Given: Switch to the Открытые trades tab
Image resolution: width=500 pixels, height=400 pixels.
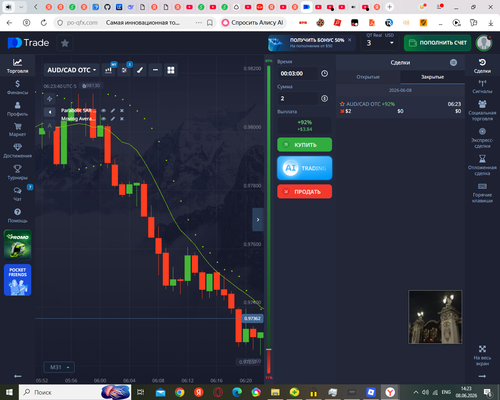Looking at the screenshot, I should pyautogui.click(x=368, y=77).
